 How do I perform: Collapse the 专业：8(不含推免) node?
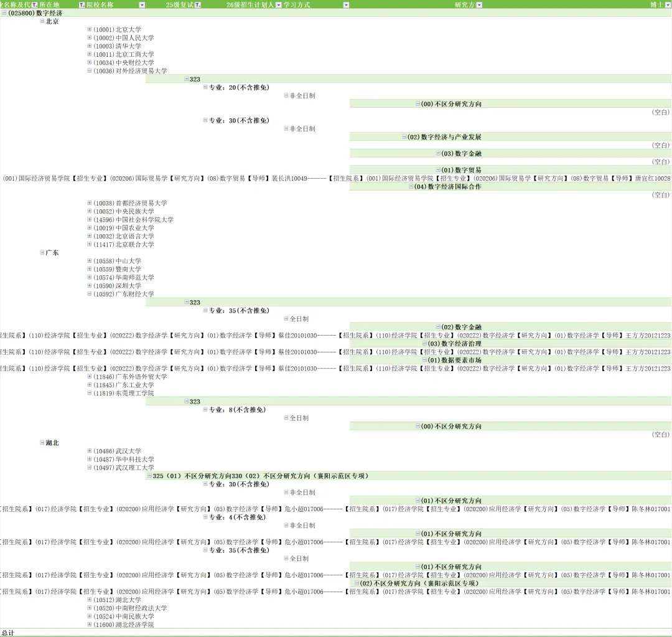pyautogui.click(x=205, y=410)
